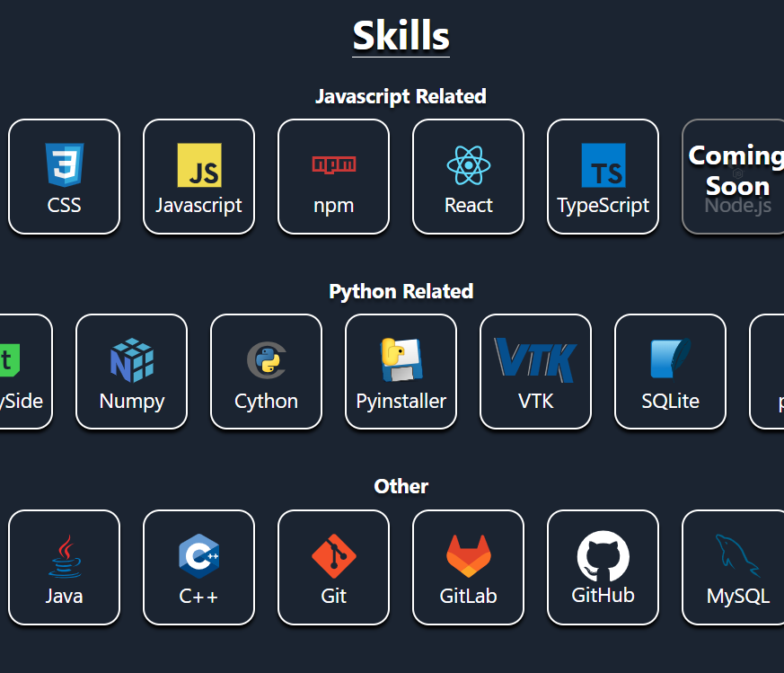Click the red npm logo

333,164
